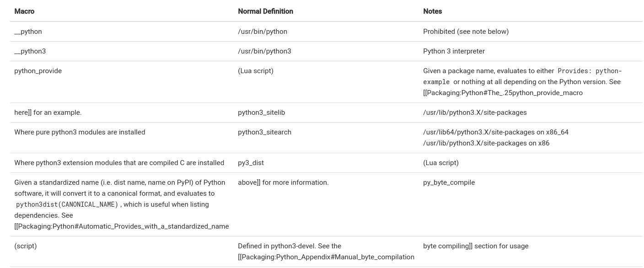Viewport: 644px width, 268px height.
Task: Click the /usr/lib64/python3.X/site-packages on x86_64 text
Action: point(496,132)
